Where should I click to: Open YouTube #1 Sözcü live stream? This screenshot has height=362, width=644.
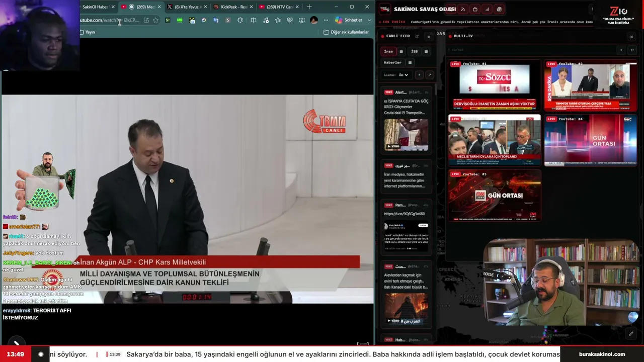(495, 85)
